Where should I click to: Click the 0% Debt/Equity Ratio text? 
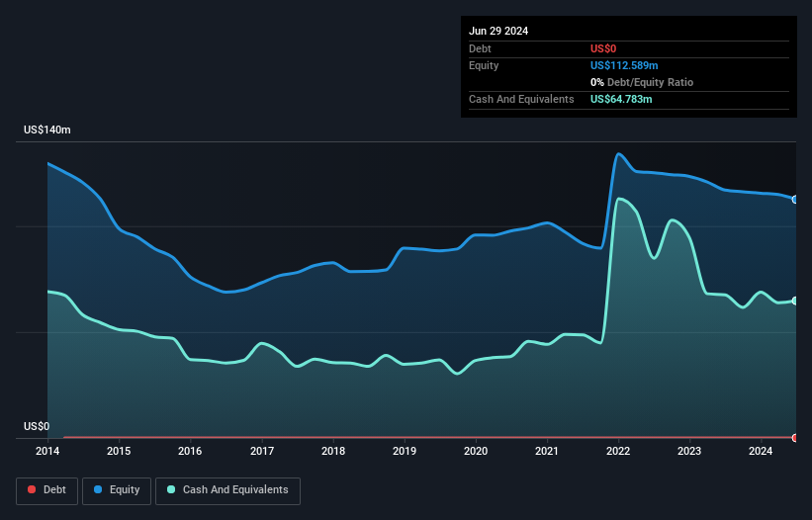(642, 82)
